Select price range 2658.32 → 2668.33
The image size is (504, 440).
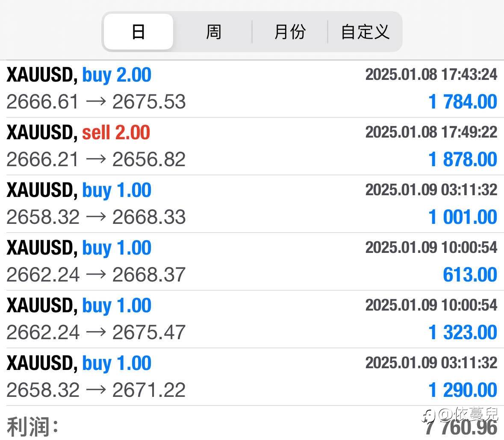click(96, 217)
